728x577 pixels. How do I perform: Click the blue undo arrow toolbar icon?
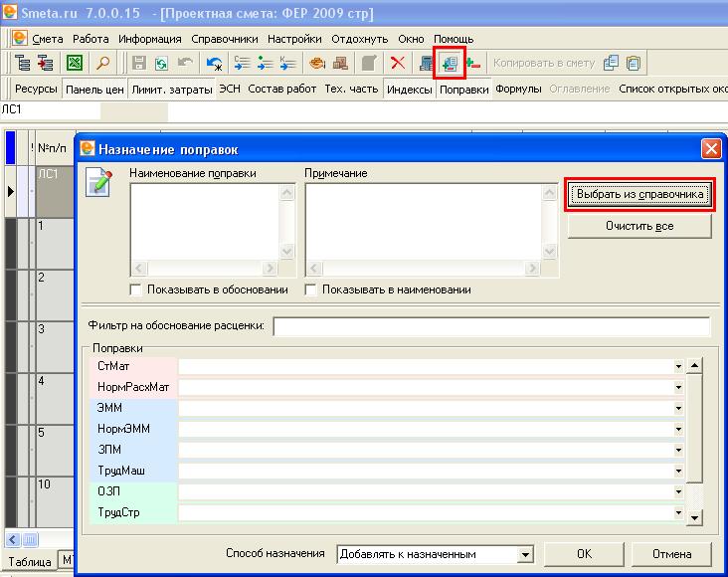click(x=214, y=63)
